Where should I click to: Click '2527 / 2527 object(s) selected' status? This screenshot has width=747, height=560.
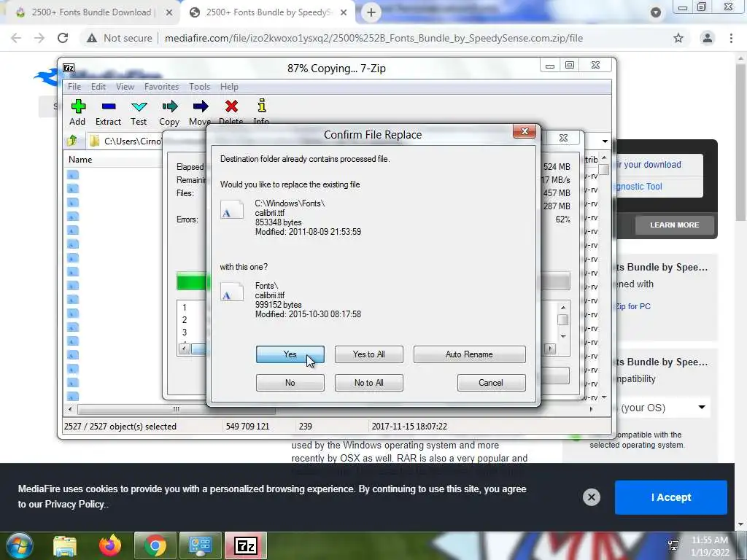click(x=120, y=426)
